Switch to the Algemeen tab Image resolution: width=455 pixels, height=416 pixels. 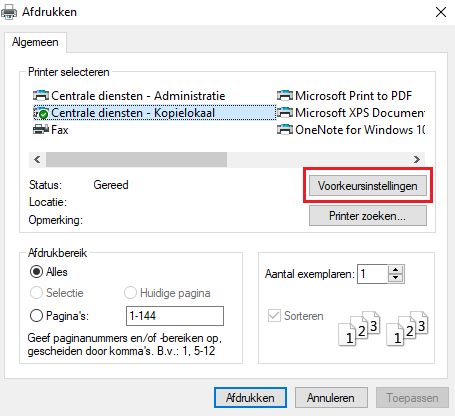(35, 42)
